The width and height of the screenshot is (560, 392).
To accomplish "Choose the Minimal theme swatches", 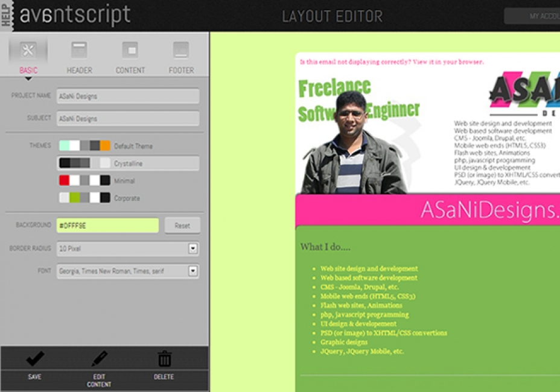I will [84, 180].
